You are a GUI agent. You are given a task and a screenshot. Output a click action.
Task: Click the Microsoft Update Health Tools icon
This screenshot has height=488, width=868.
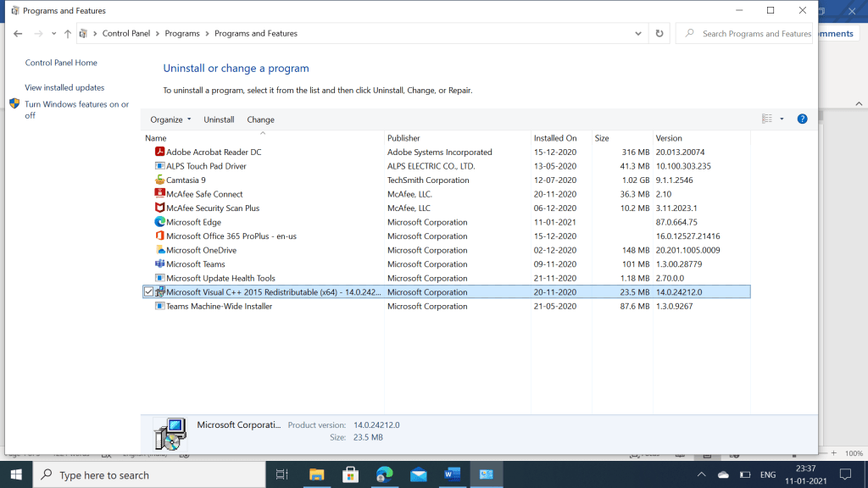[159, 278]
